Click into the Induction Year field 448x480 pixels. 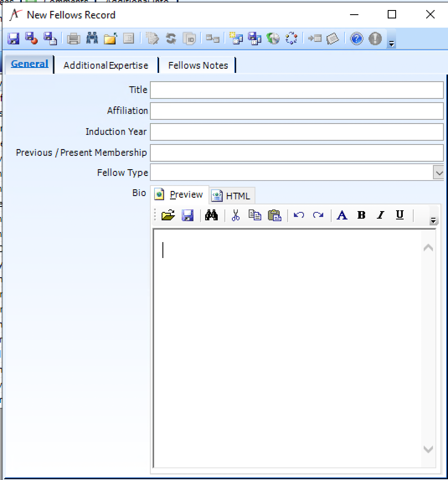pos(296,132)
